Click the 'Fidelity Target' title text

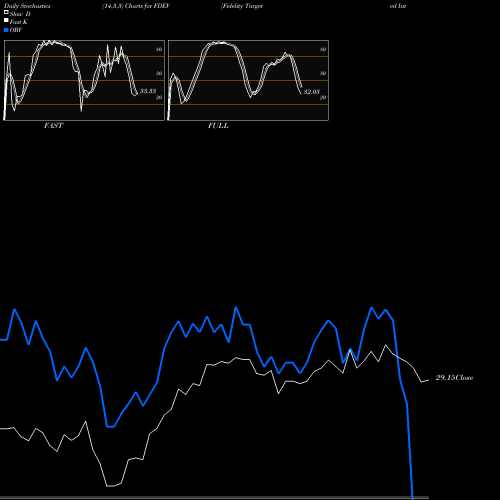(242, 6)
